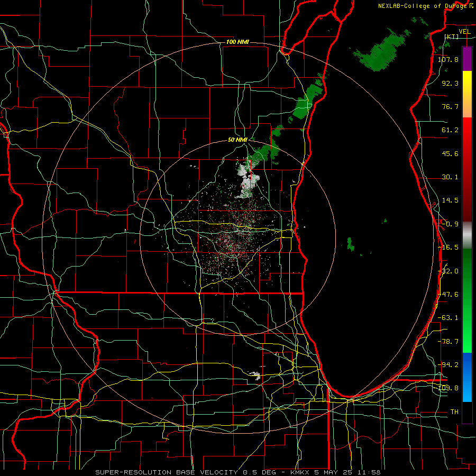
Task: Pick the gray segment of velocity color bar
Action: 467,235
